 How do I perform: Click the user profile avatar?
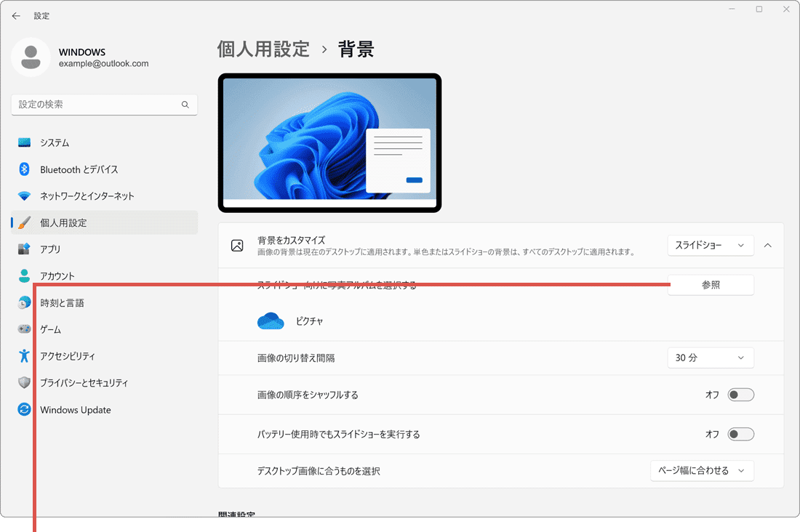point(31,57)
